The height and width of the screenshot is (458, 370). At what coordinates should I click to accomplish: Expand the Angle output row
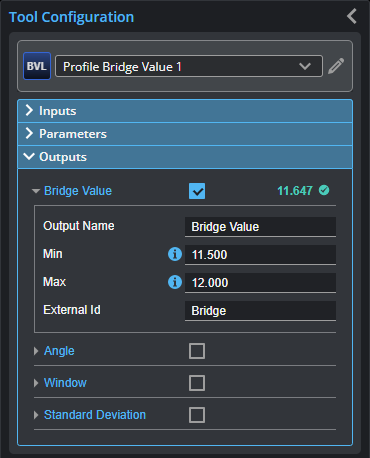(36, 351)
